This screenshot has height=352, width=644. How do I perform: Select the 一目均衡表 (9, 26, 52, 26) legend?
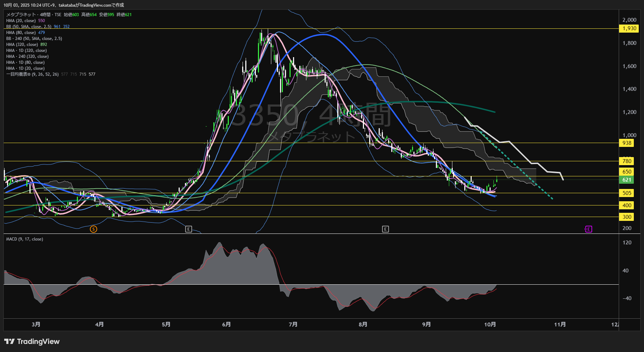tap(32, 74)
